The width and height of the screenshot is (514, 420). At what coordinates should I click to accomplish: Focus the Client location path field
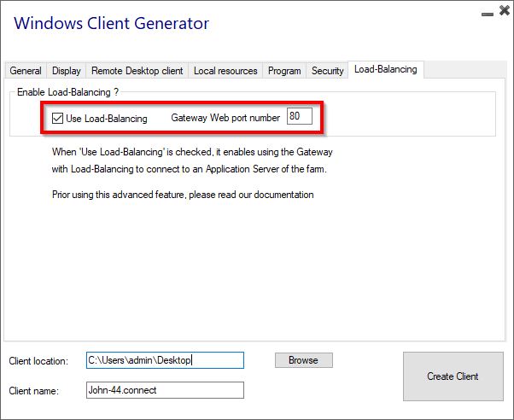point(165,360)
